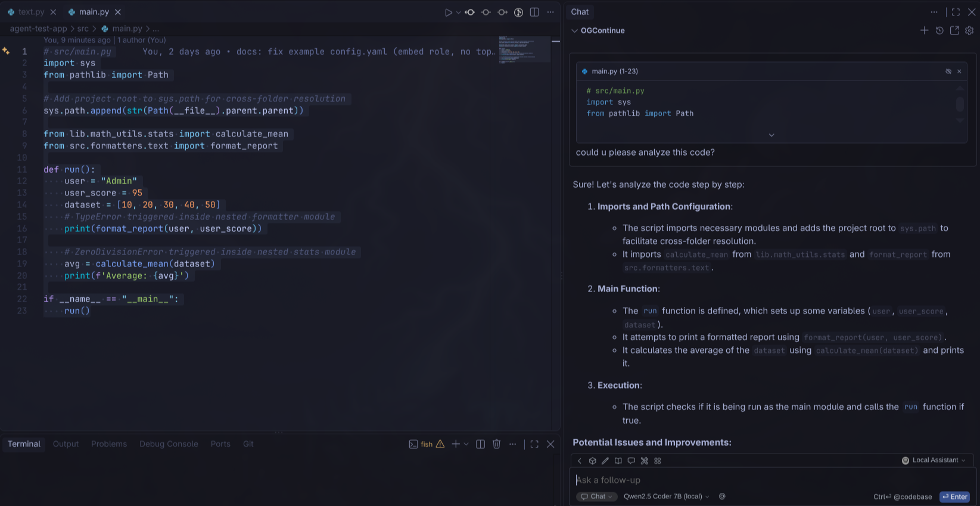This screenshot has height=506, width=980.
Task: Go to the previous change icon
Action: (470, 12)
